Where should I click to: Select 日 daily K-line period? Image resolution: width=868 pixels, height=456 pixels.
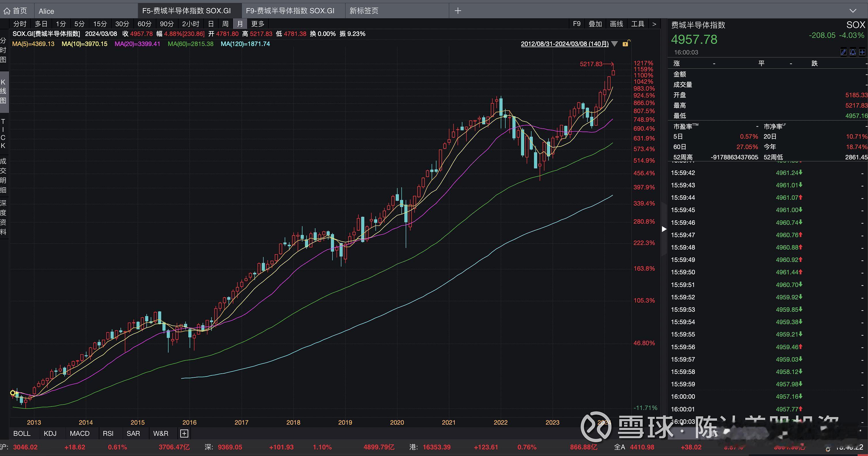click(x=211, y=24)
